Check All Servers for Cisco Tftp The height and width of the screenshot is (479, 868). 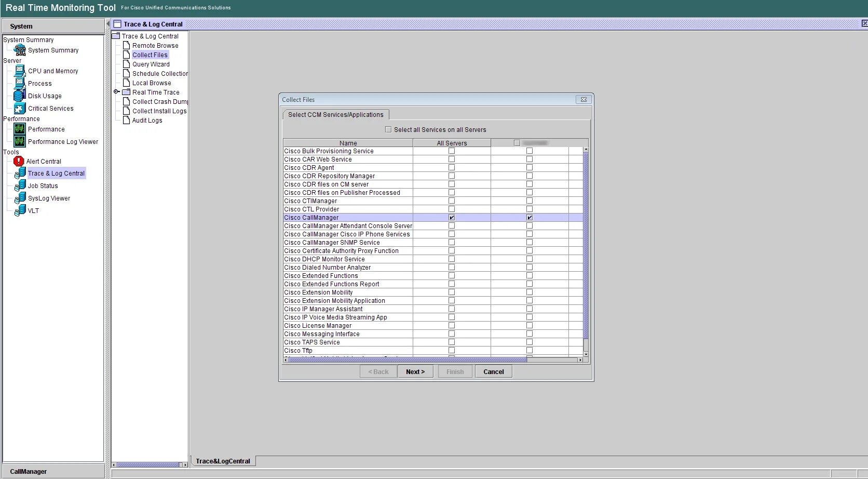pyautogui.click(x=452, y=351)
